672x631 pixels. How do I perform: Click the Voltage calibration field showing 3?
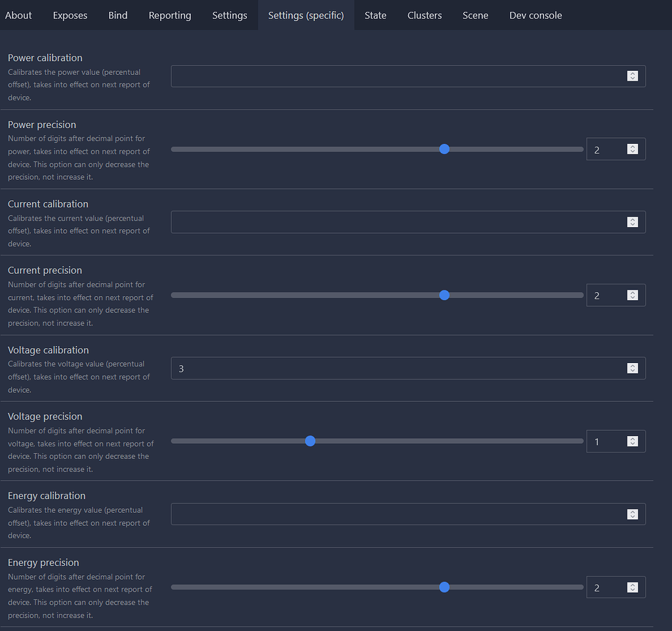394,368
